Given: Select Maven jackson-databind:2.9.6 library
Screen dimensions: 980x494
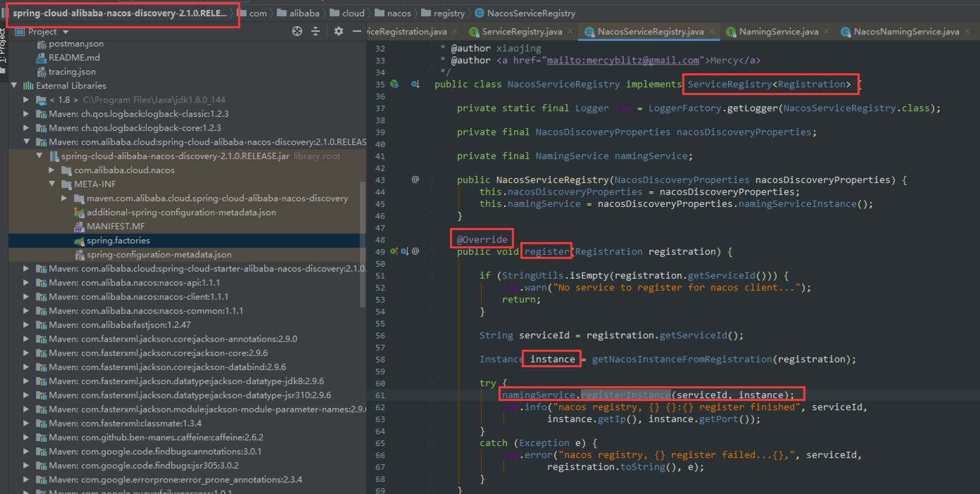Looking at the screenshot, I should [x=167, y=367].
